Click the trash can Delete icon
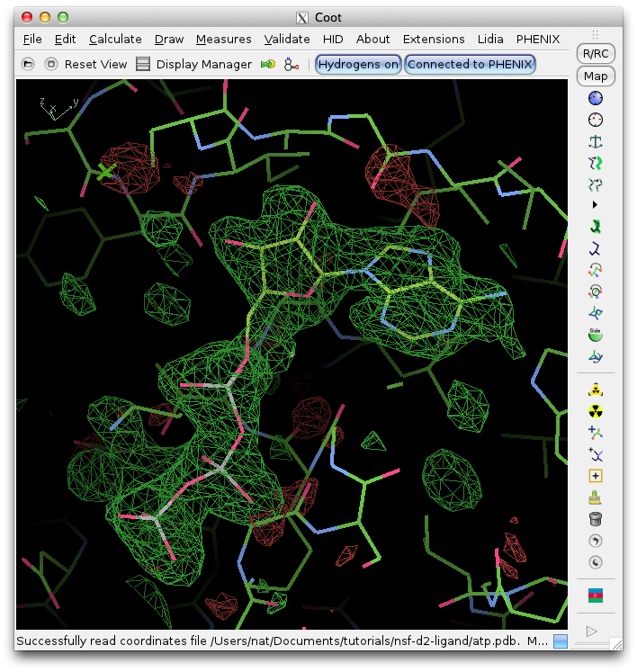Viewport: 637px width, 672px height. (x=595, y=519)
